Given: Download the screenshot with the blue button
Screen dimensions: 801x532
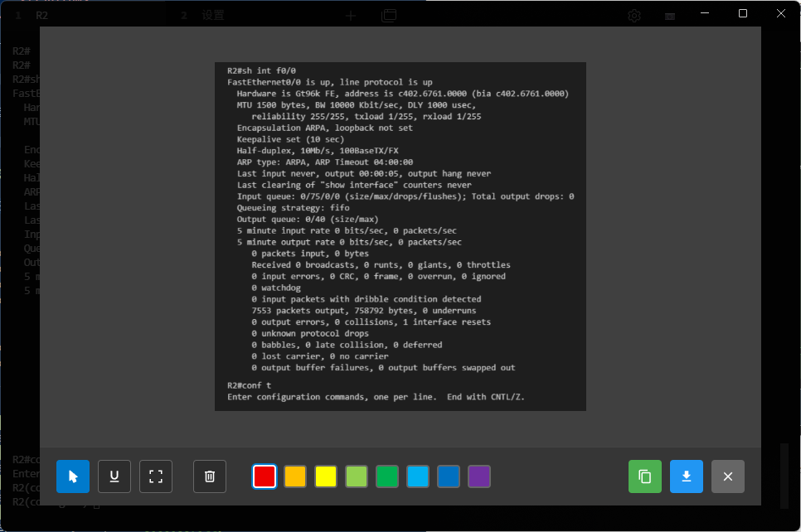Looking at the screenshot, I should [x=687, y=476].
